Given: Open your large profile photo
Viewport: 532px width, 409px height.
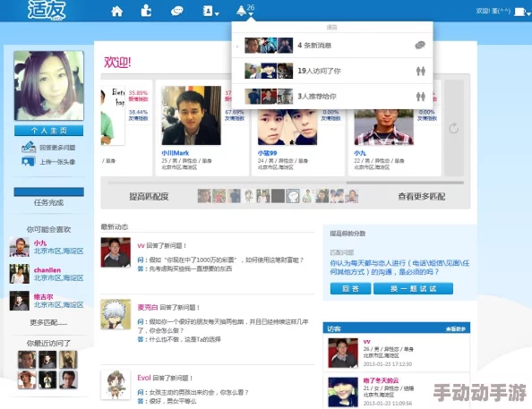Looking at the screenshot, I should click(49, 86).
